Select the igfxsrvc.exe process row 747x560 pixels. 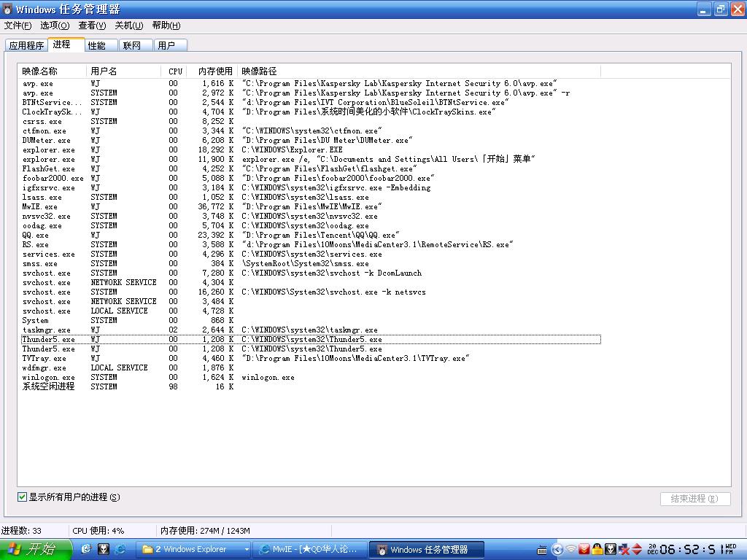click(x=311, y=187)
